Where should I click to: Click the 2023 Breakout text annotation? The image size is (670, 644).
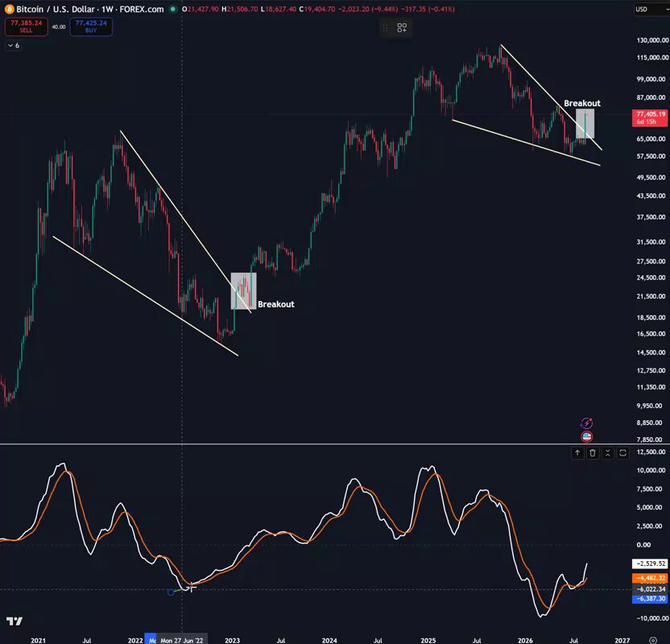click(276, 304)
